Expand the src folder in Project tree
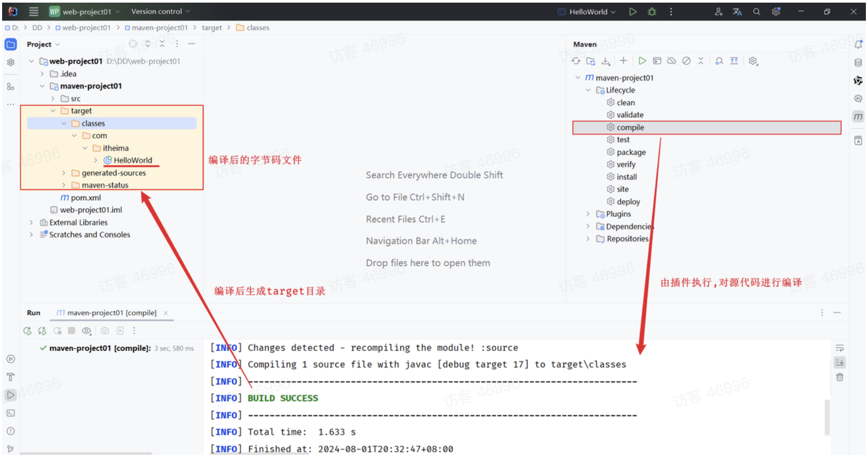 tap(53, 99)
